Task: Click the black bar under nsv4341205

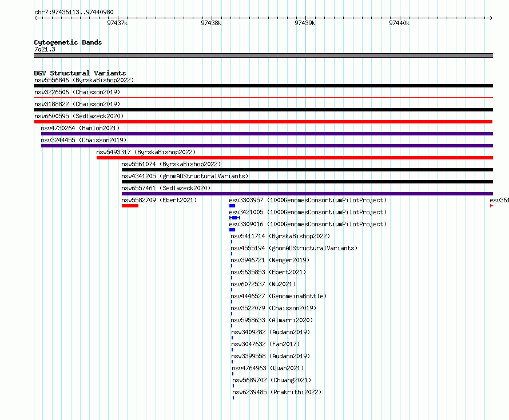Action: [308, 182]
